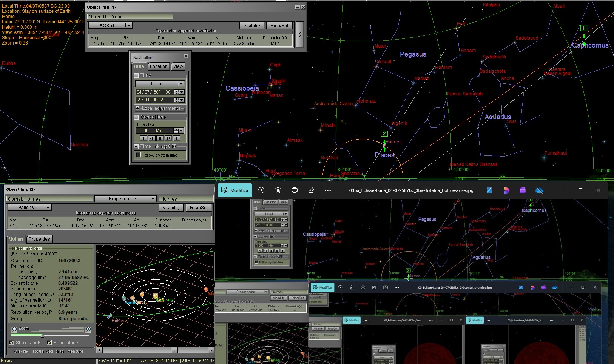The width and height of the screenshot is (614, 364).
Task: Toggle Follow system time checkbox
Action: point(138,155)
